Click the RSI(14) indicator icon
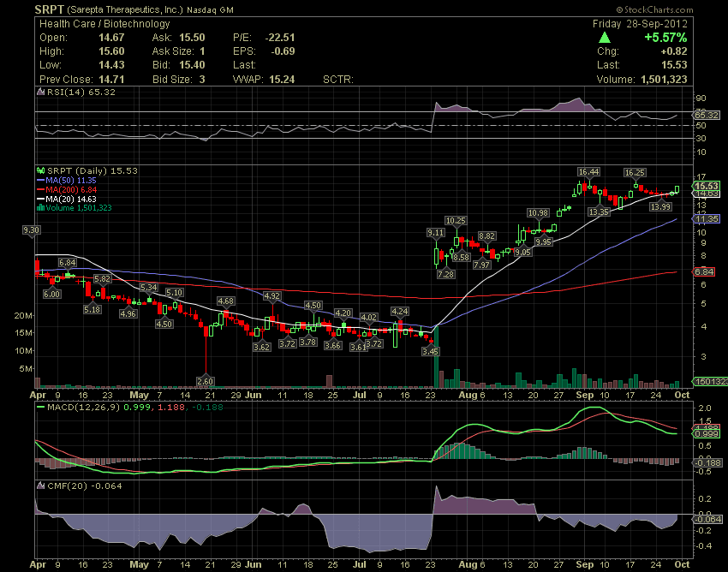This screenshot has height=572, width=728. click(x=41, y=92)
